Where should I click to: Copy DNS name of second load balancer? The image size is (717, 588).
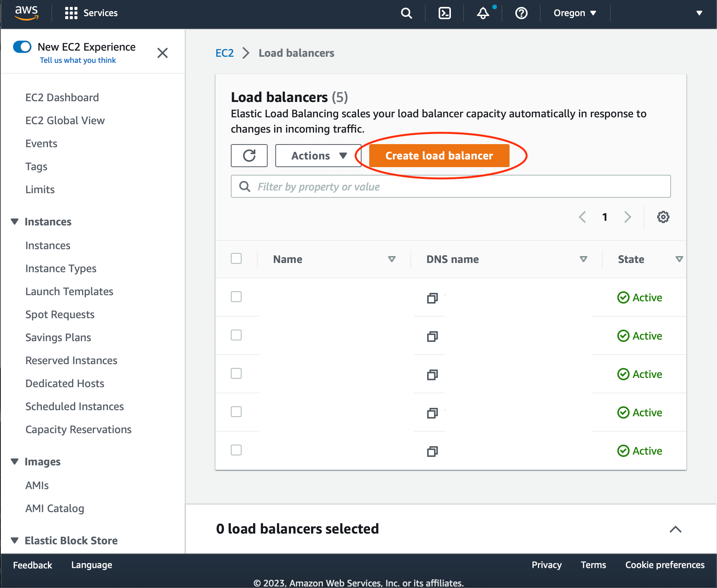click(x=433, y=336)
